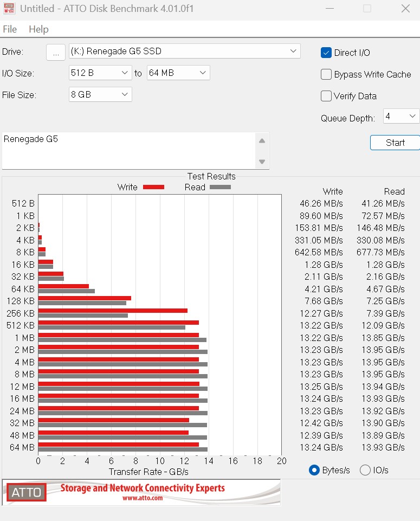The width and height of the screenshot is (420, 521).
Task: Click the 48 MB row label
Action: pos(22,435)
